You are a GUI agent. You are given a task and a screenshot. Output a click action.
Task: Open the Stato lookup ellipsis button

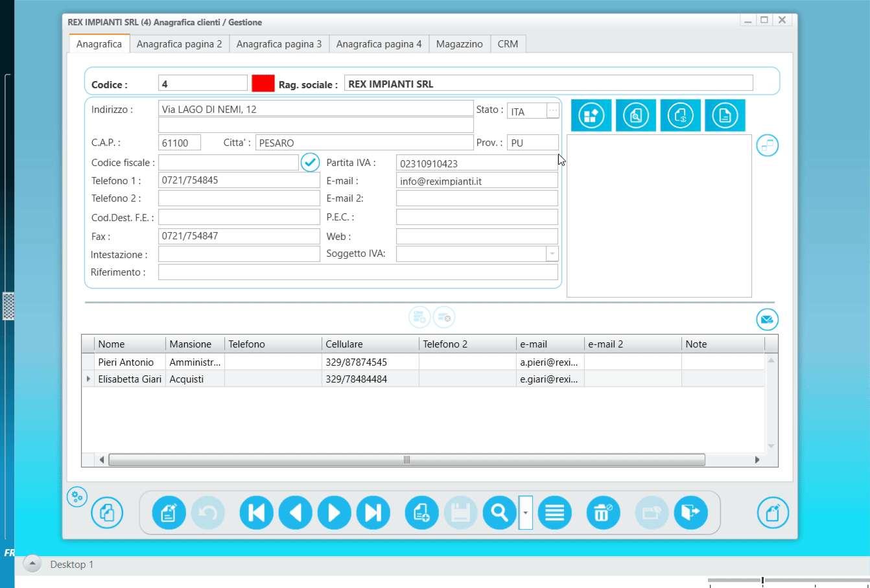point(553,111)
